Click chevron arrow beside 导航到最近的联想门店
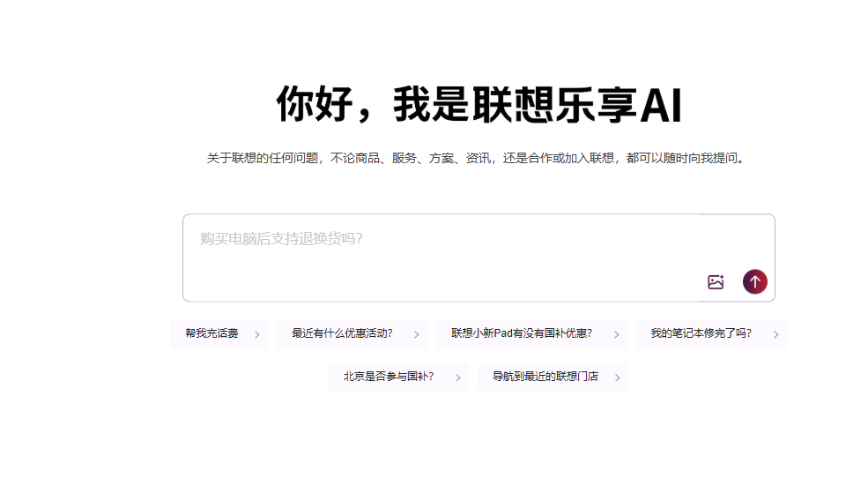This screenshot has width=868, height=501. tap(617, 378)
